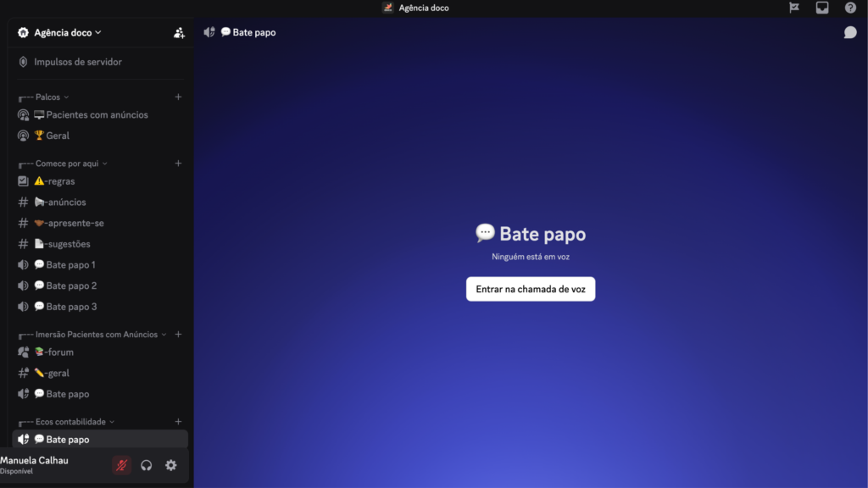The width and height of the screenshot is (868, 488).
Task: Collapse the Comece por aqui category
Action: (71, 164)
